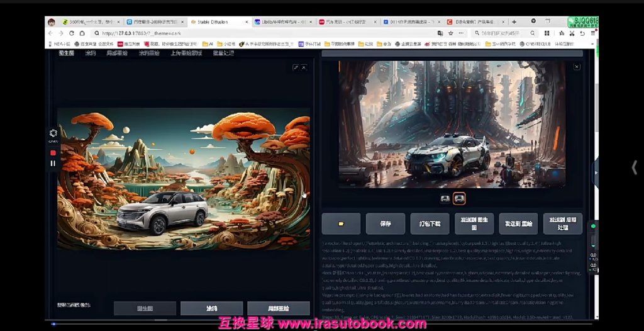Viewport: 644px width, 331px height.
Task: Open the 小红书 bookmarks folder
Action: 226,44
